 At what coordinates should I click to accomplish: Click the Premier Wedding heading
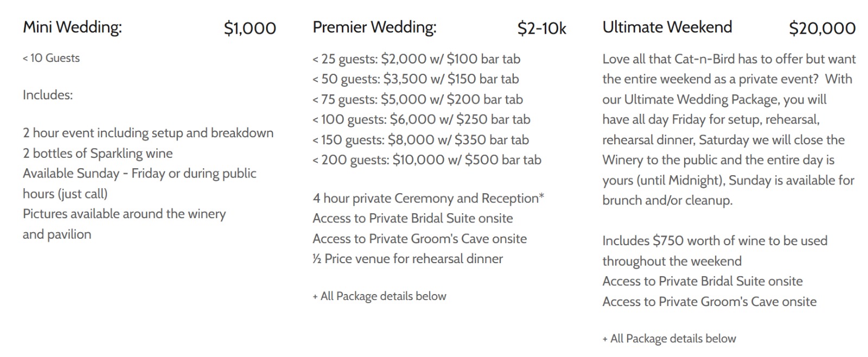coord(374,27)
